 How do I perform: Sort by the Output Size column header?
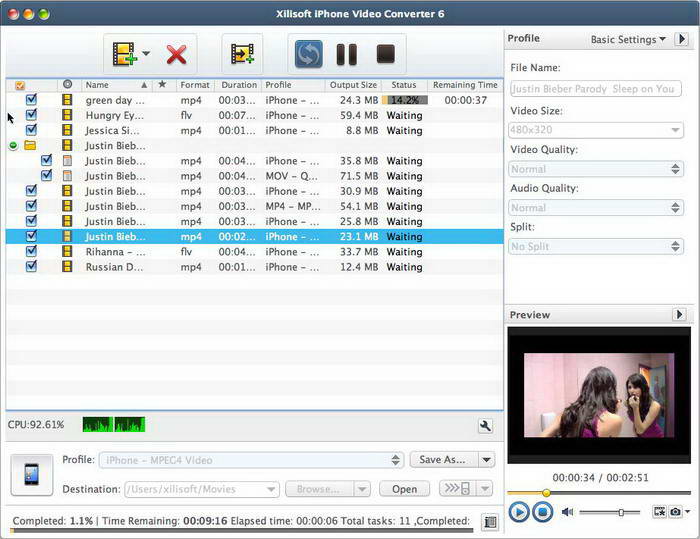(x=353, y=85)
